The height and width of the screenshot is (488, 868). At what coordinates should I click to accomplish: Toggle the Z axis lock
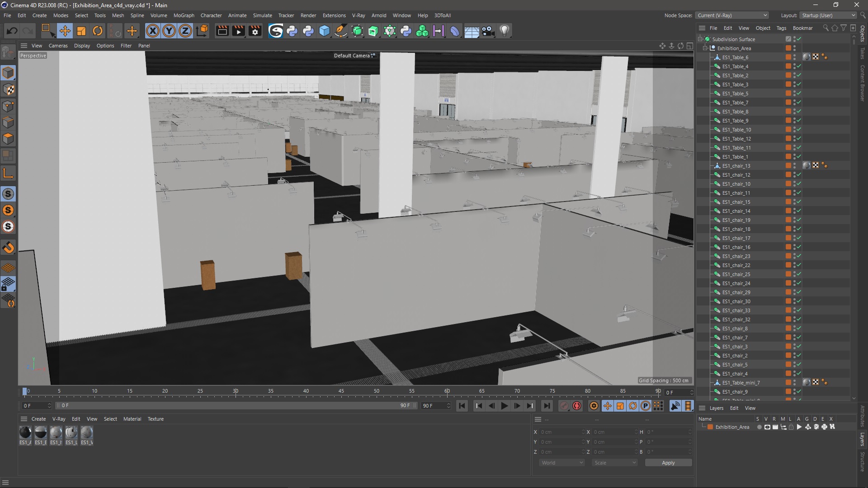(x=185, y=31)
